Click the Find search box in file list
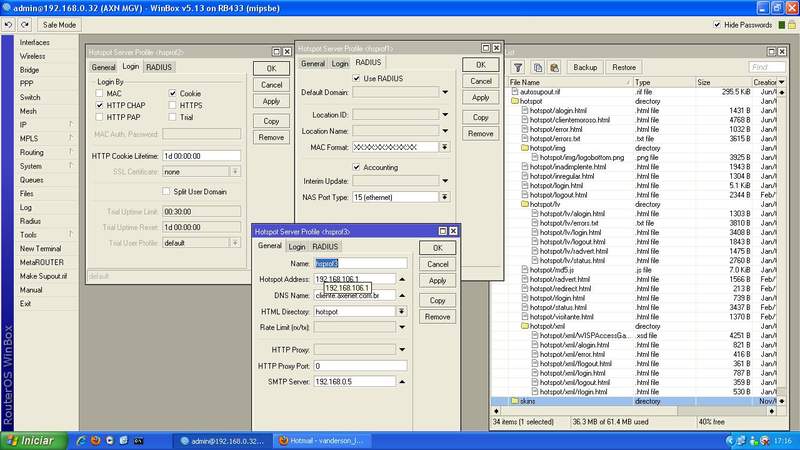Viewport: 800px width, 450px height. click(x=768, y=67)
